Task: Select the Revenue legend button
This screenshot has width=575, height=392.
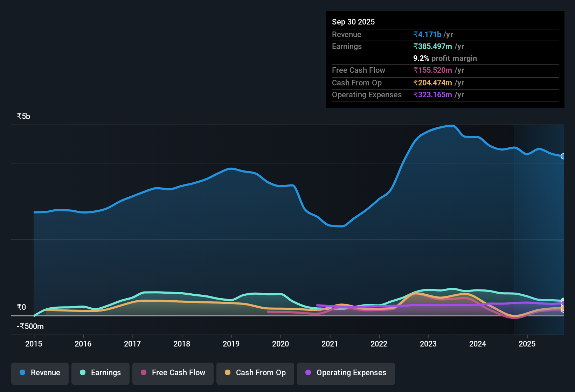Action: click(40, 373)
